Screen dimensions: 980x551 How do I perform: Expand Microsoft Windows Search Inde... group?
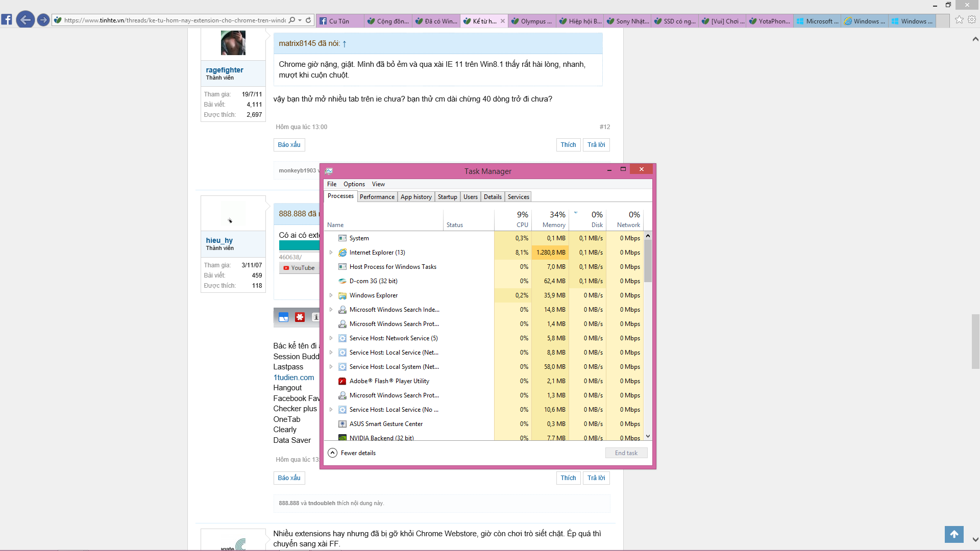click(x=331, y=310)
